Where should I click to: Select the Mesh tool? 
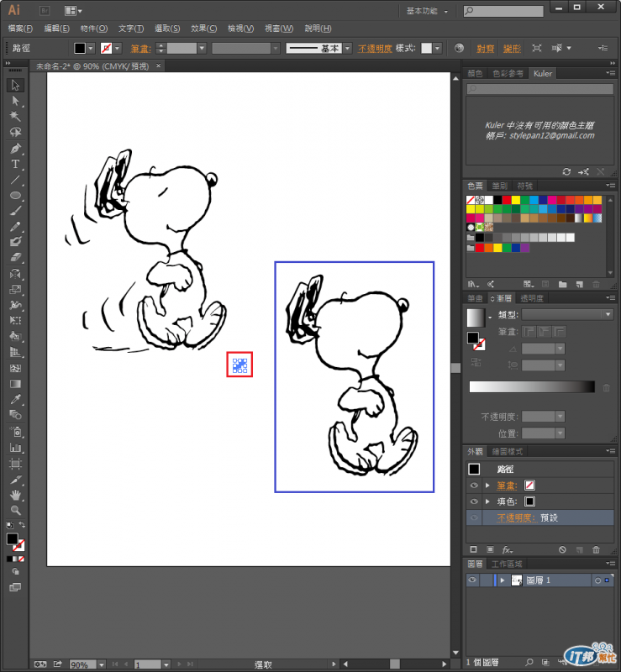tap(15, 368)
